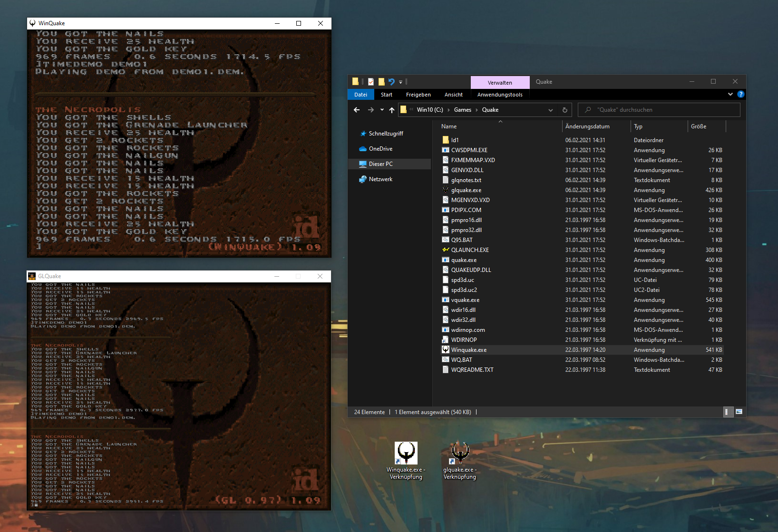The width and height of the screenshot is (778, 532).
Task: Click the GLQuake window title bar icon
Action: (32, 276)
